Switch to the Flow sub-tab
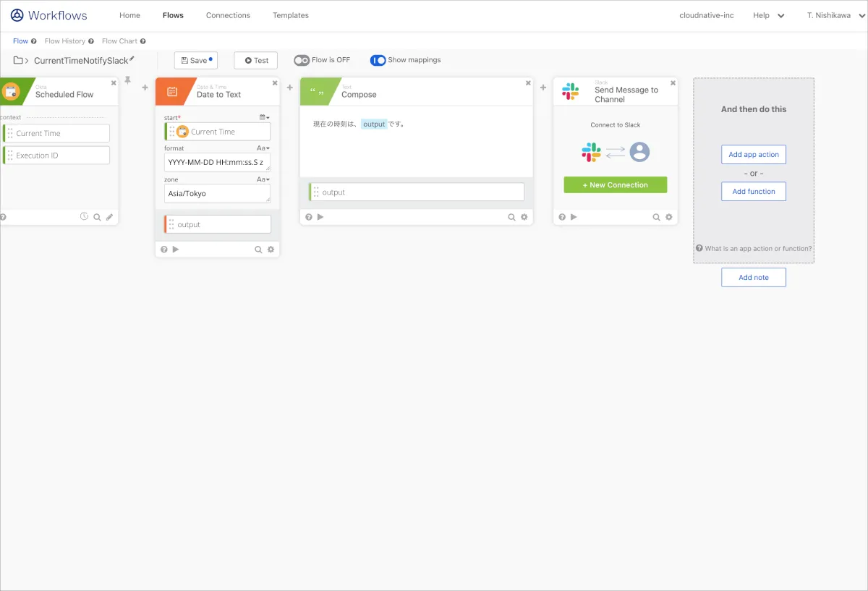This screenshot has width=868, height=591. (20, 41)
